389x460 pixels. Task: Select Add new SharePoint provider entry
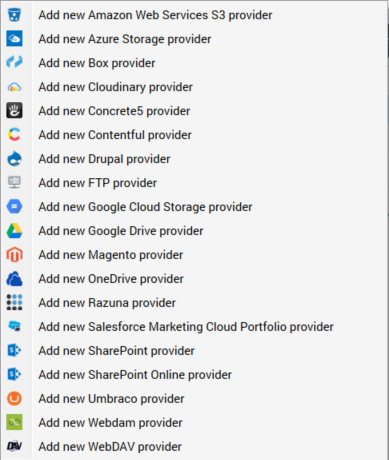[x=194, y=351]
